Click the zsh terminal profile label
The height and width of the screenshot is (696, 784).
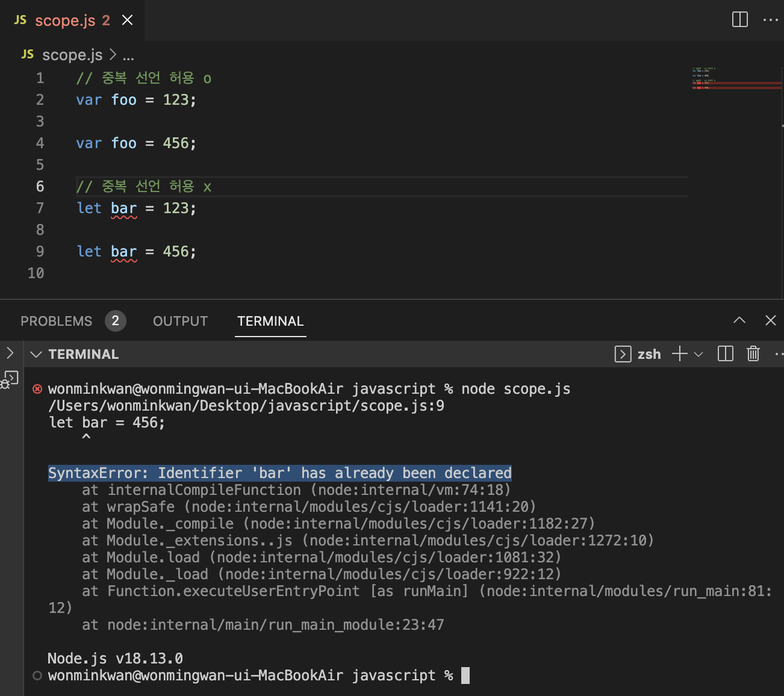click(x=649, y=354)
